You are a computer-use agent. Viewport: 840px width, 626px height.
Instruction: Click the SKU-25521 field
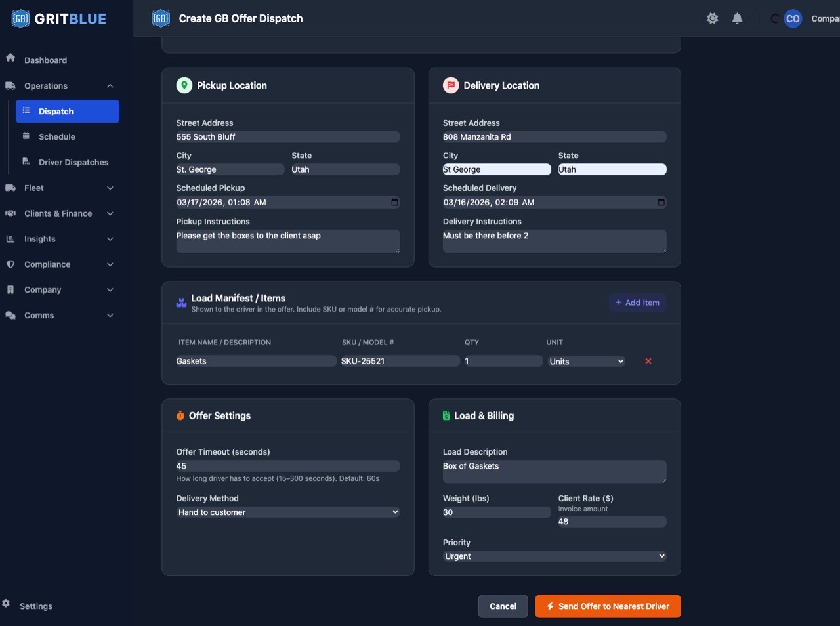click(x=400, y=361)
